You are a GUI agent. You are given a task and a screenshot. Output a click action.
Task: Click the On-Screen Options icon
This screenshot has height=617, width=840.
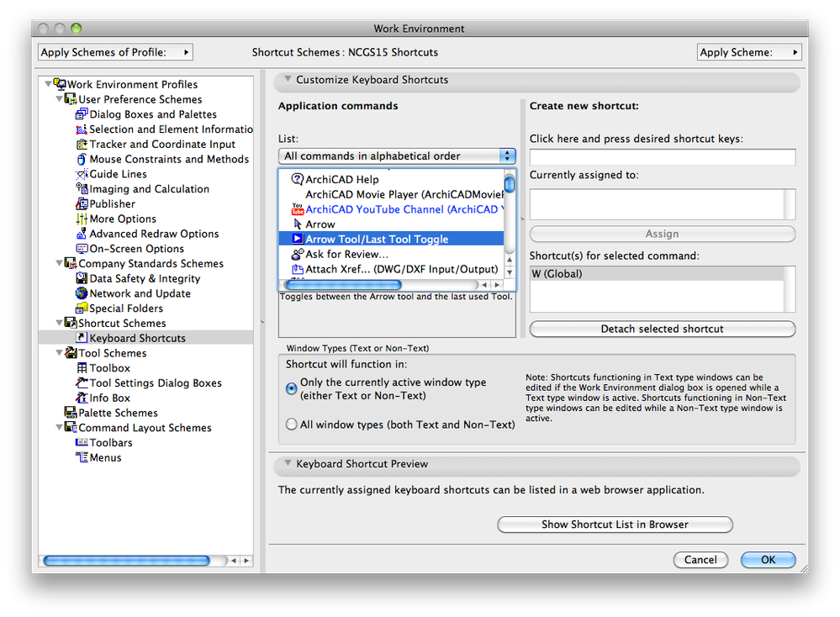[82, 248]
